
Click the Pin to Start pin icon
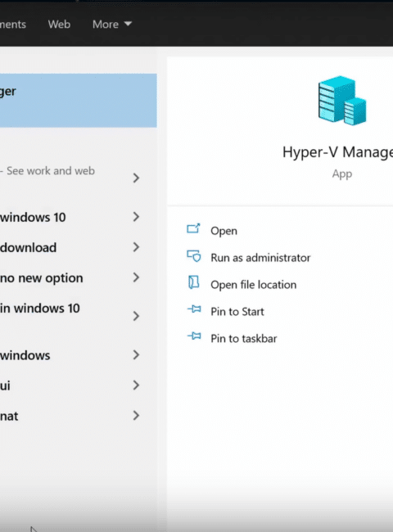[194, 309]
